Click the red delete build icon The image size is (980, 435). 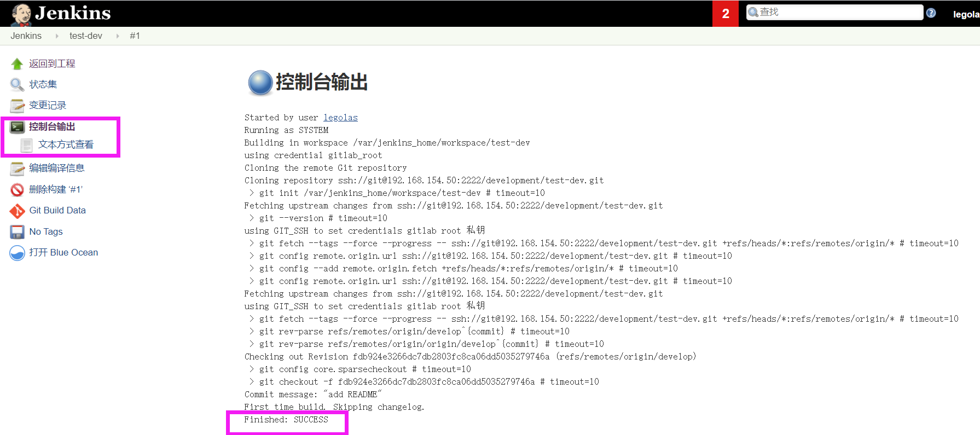coord(17,190)
